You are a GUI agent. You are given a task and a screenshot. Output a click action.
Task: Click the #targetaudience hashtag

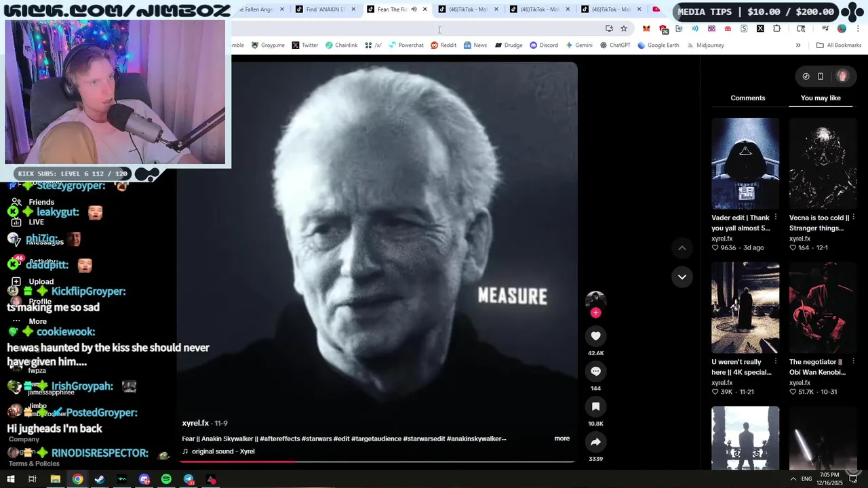(376, 439)
